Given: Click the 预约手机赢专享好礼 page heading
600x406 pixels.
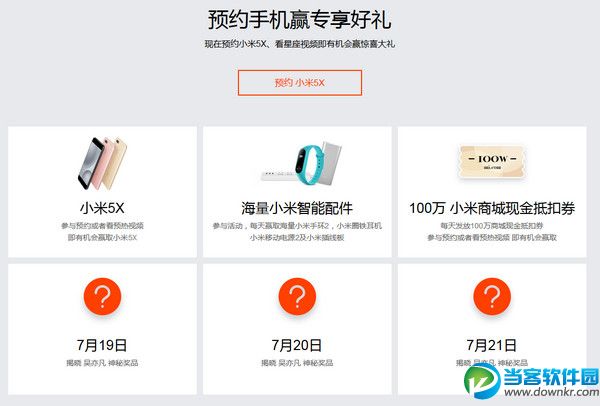Looking at the screenshot, I should [x=300, y=20].
